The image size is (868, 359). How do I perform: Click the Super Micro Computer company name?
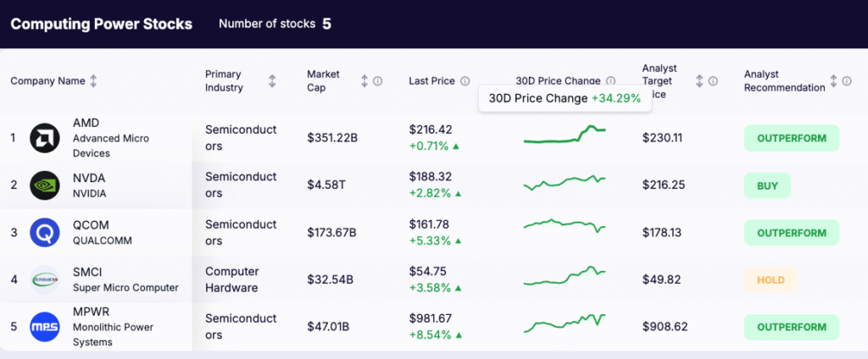pos(125,288)
